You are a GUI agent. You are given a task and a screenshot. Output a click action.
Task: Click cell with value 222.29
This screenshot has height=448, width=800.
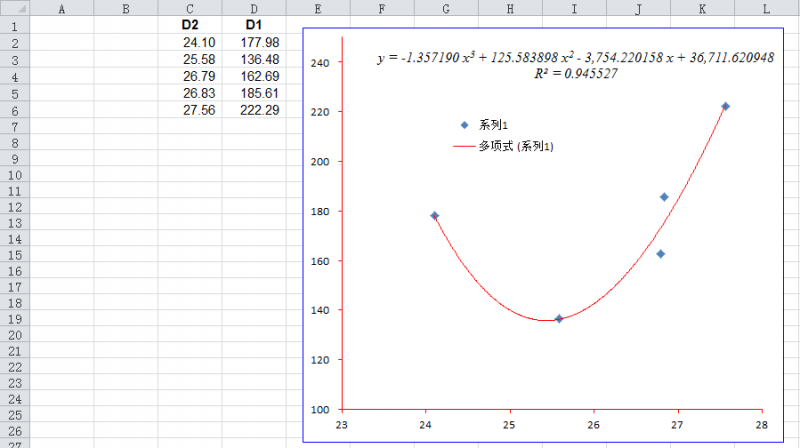[x=254, y=110]
